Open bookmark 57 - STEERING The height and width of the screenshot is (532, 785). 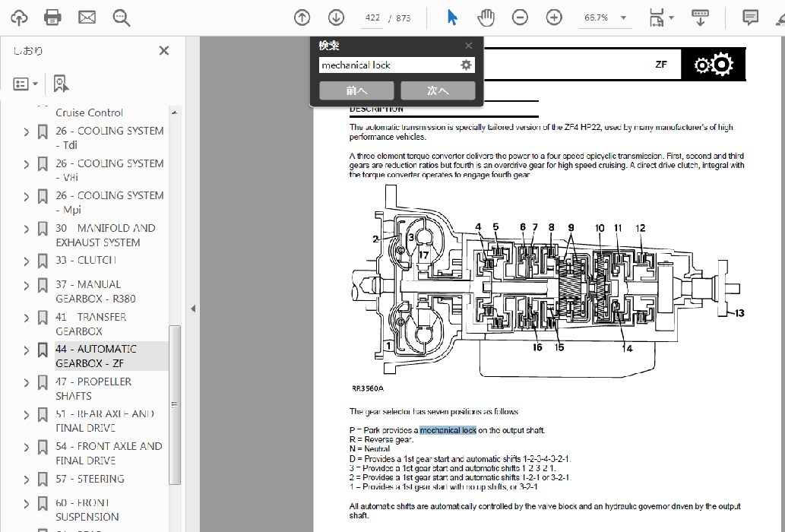pos(90,479)
